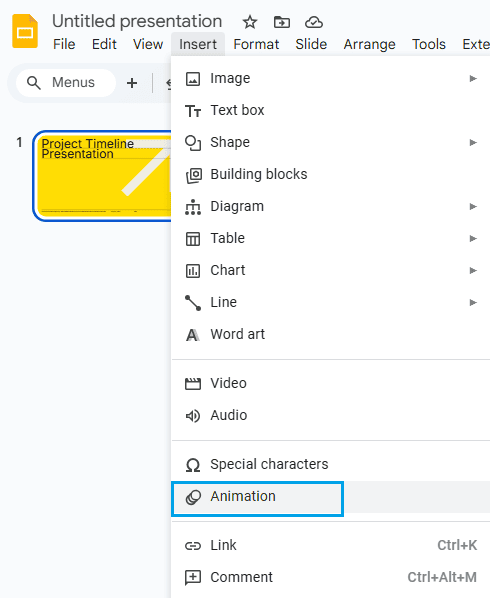This screenshot has width=490, height=598.
Task: Star the Untitled presentation
Action: (x=250, y=22)
